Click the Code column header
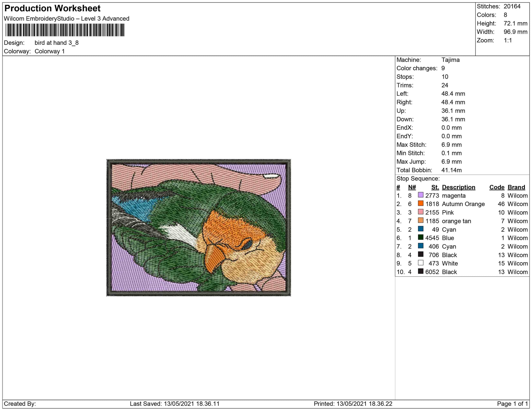Image resolution: width=532 pixels, height=409 pixels. (497, 187)
